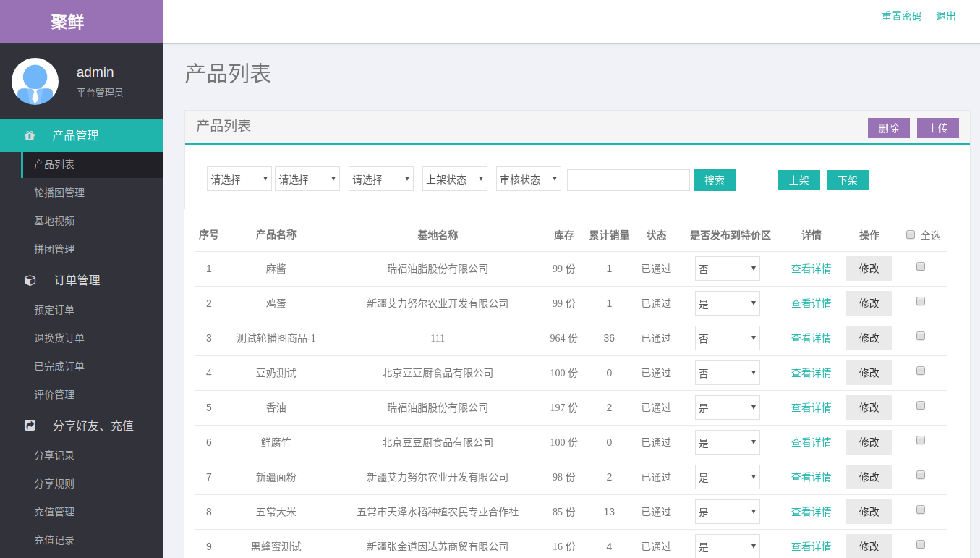The width and height of the screenshot is (980, 558).
Task: Click the purple 上传 button
Action: 938,128
